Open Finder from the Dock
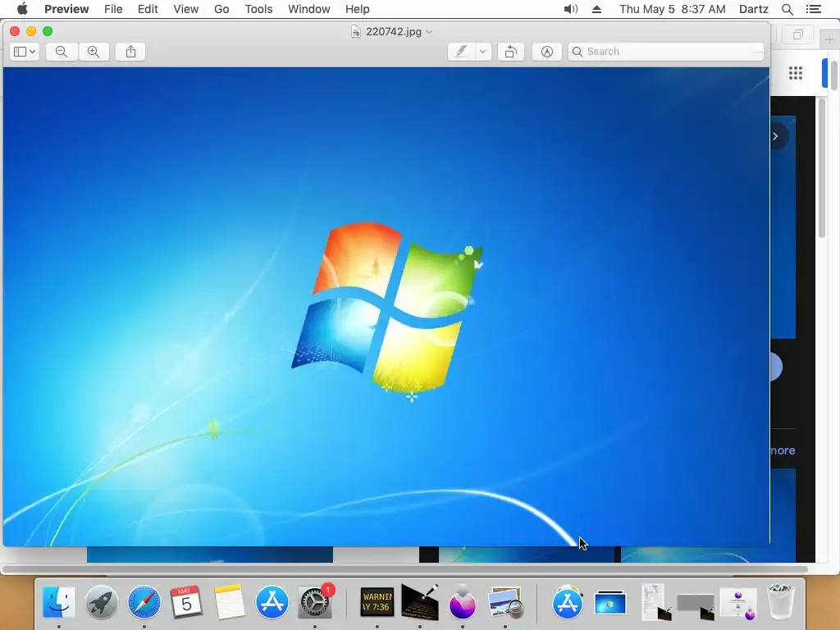The width and height of the screenshot is (840, 630). (x=58, y=602)
